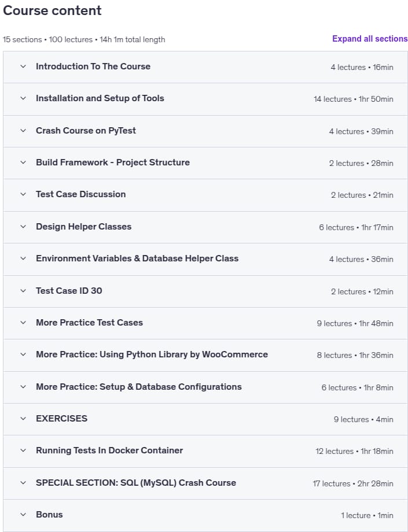Click the Crash Course on PyTest title

pyautogui.click(x=86, y=131)
